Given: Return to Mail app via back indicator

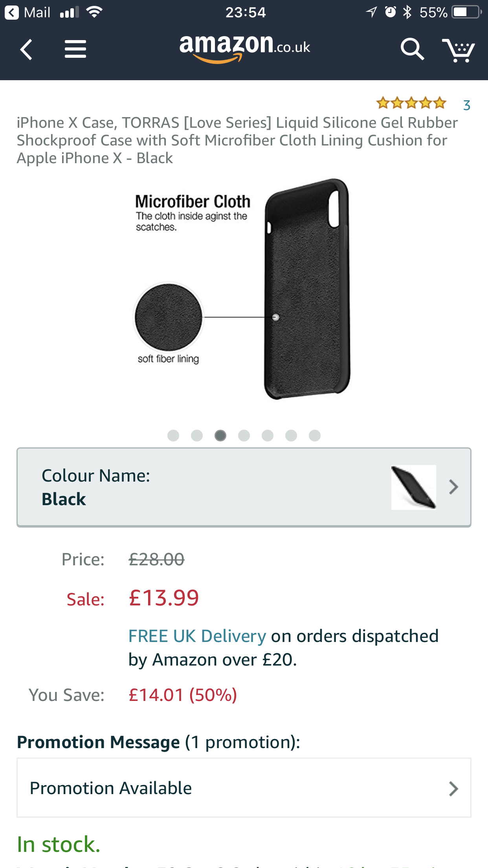Looking at the screenshot, I should (28, 13).
